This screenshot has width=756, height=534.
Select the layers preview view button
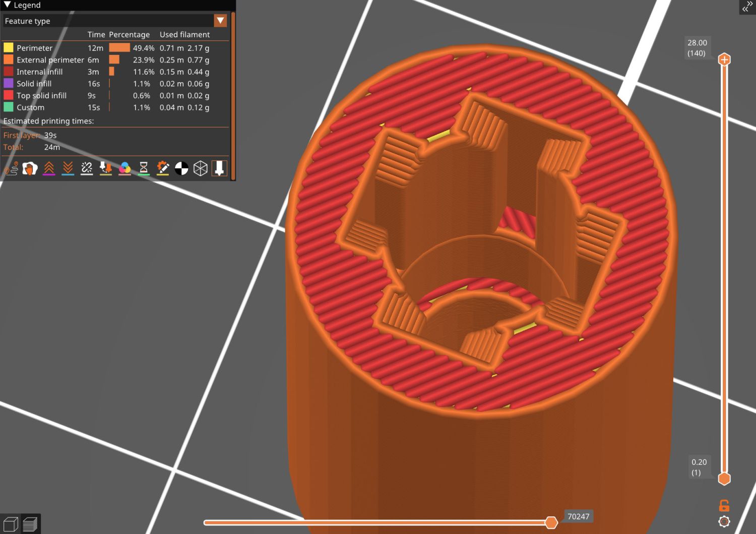pos(30,524)
